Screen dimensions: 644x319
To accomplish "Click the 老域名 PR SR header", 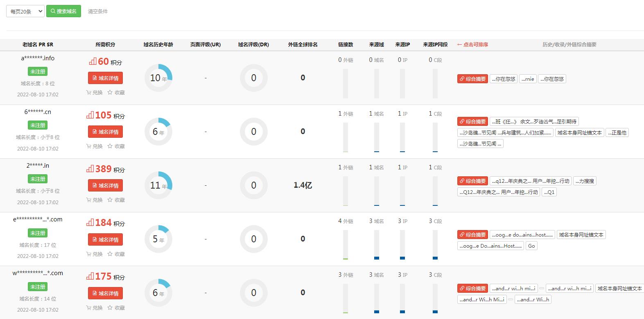I will [x=38, y=44].
